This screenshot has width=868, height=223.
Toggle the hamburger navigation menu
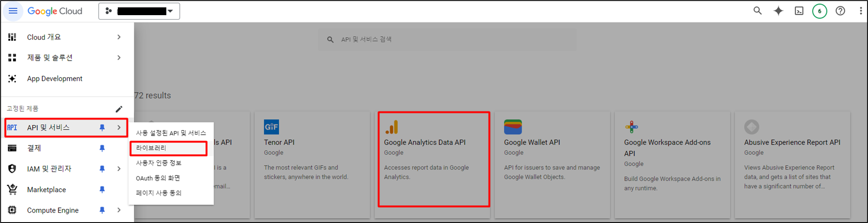13,11
